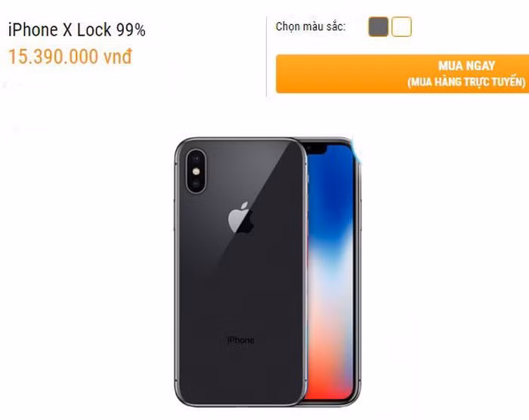This screenshot has height=420, width=529.
Task: Select the gray color swatch
Action: point(378,26)
